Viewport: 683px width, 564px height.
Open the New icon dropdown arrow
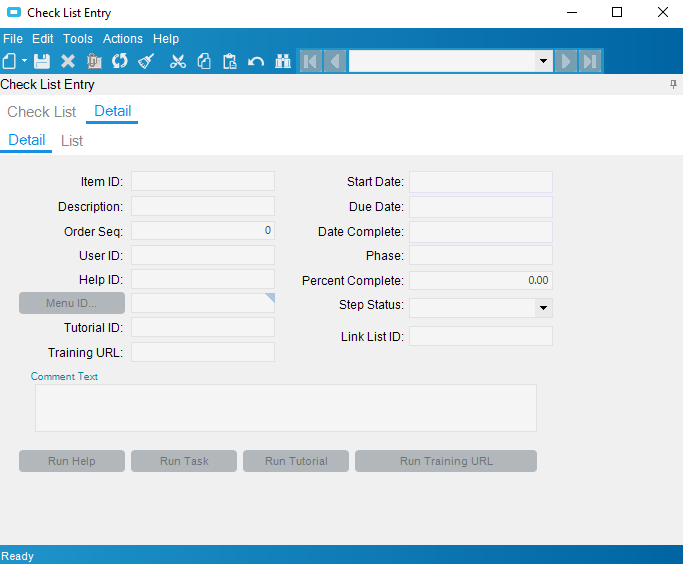click(24, 61)
